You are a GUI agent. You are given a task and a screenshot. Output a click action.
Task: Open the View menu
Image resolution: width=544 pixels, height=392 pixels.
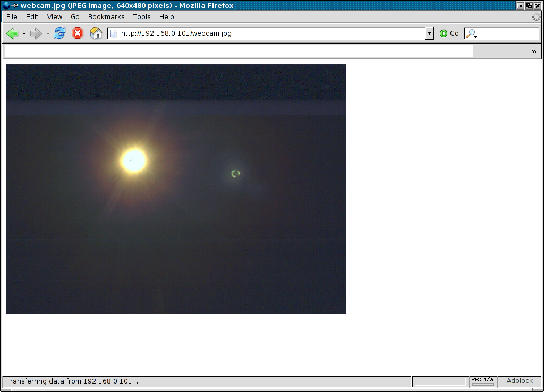point(55,16)
